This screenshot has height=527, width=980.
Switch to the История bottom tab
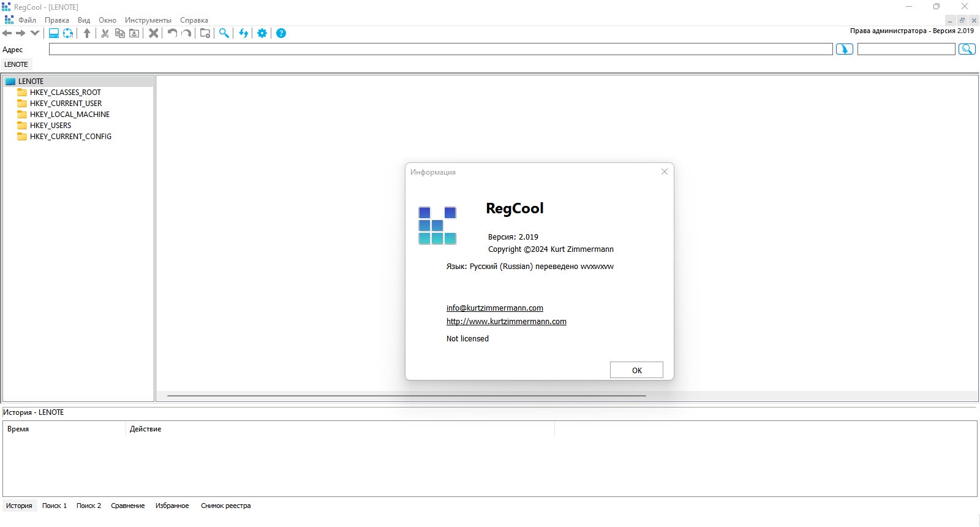click(19, 506)
